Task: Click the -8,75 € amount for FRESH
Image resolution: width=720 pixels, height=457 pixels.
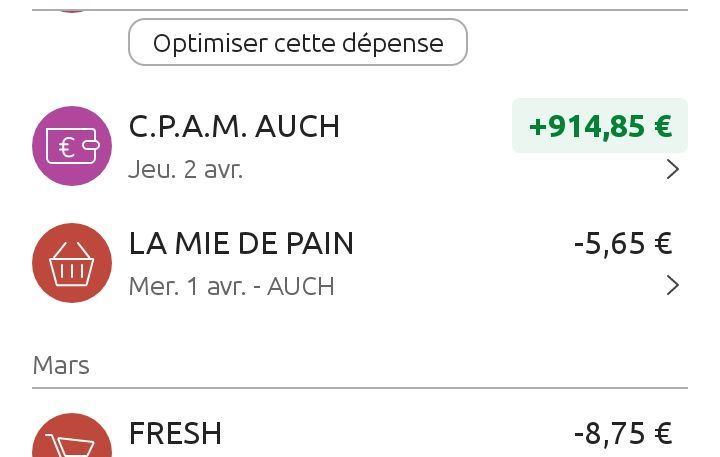Action: (x=623, y=433)
